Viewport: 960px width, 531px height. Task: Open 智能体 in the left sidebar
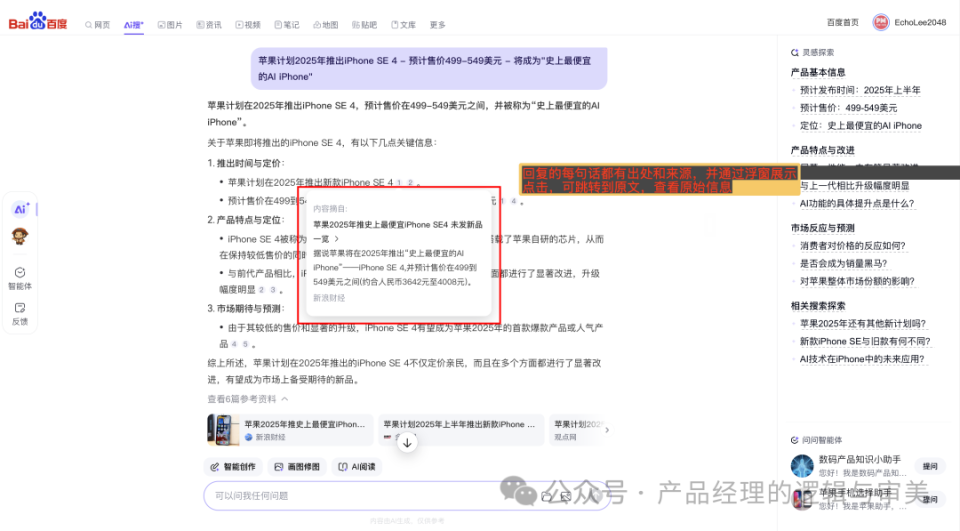click(x=20, y=278)
